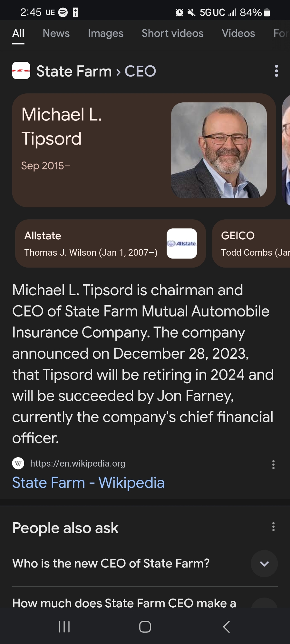Tap Michael L. Tipsord's photo thumbnail
The image size is (290, 644).
click(219, 150)
